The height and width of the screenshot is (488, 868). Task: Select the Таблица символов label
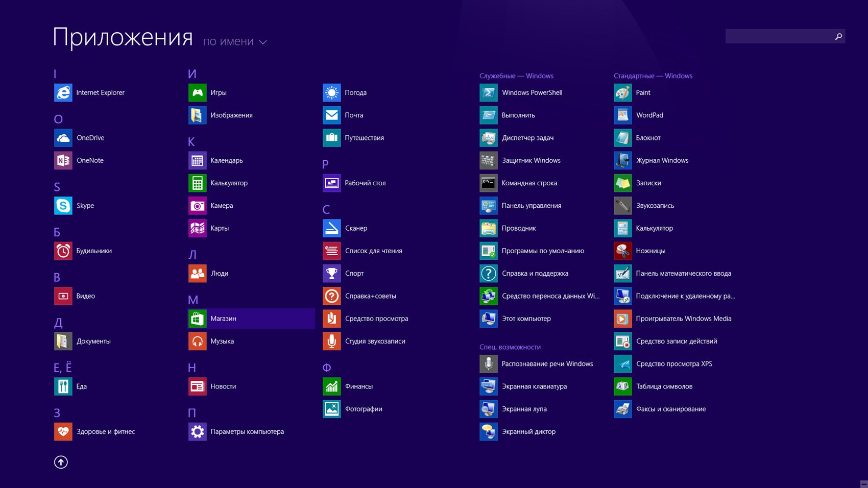click(x=664, y=386)
